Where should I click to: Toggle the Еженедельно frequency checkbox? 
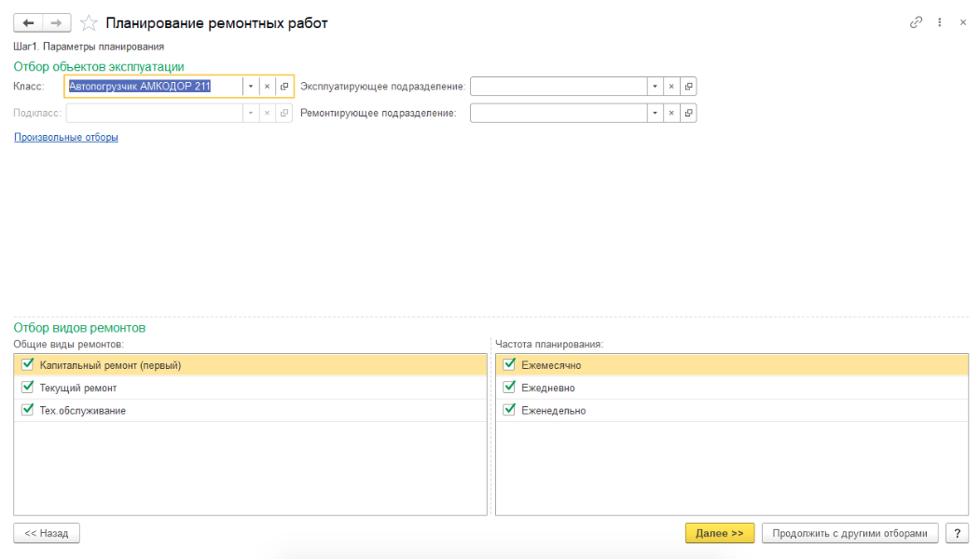tap(509, 410)
